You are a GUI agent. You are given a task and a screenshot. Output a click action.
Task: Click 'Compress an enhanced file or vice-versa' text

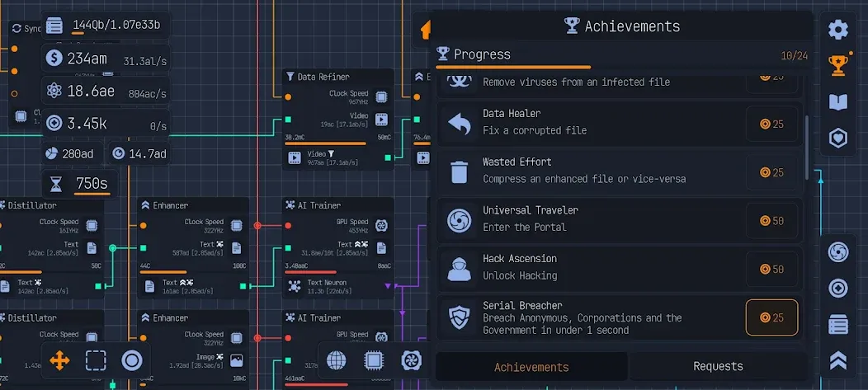(x=584, y=179)
